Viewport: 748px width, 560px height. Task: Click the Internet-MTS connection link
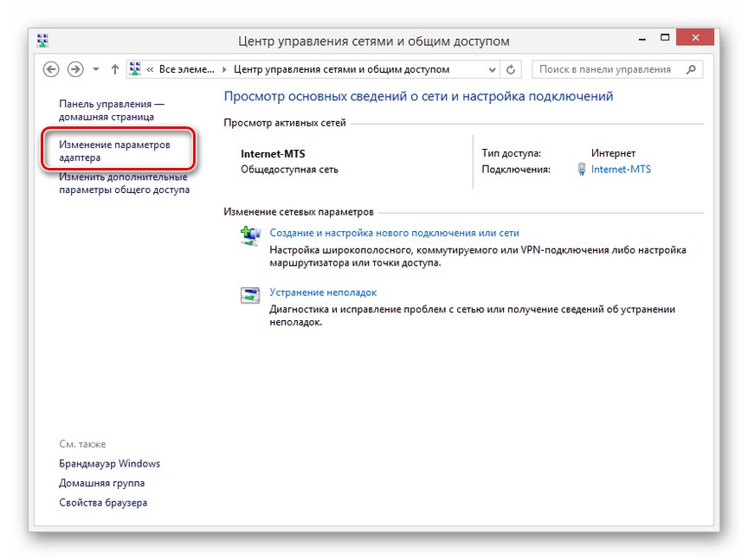click(621, 170)
